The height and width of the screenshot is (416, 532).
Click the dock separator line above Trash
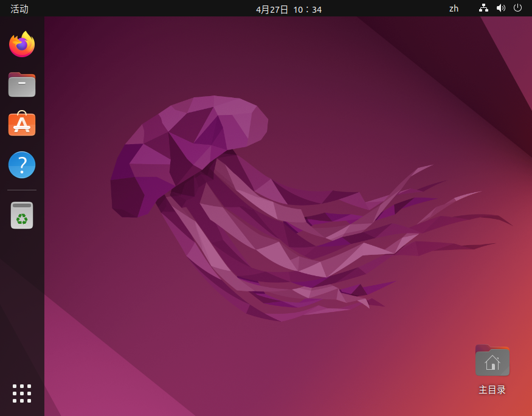click(22, 190)
